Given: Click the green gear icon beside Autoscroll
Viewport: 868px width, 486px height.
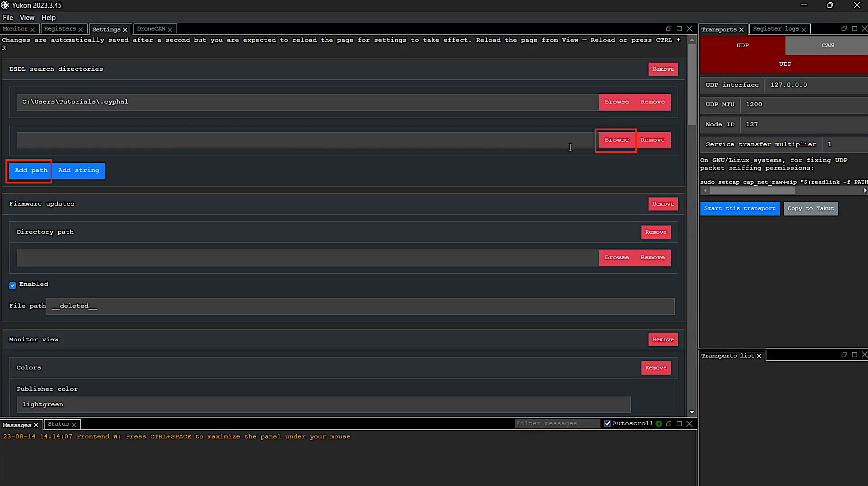Looking at the screenshot, I should coord(659,424).
